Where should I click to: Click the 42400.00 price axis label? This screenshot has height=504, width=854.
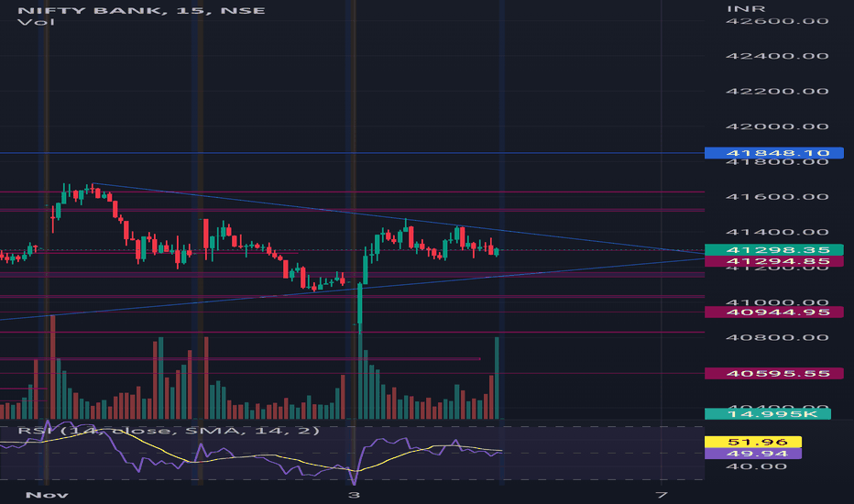point(777,56)
